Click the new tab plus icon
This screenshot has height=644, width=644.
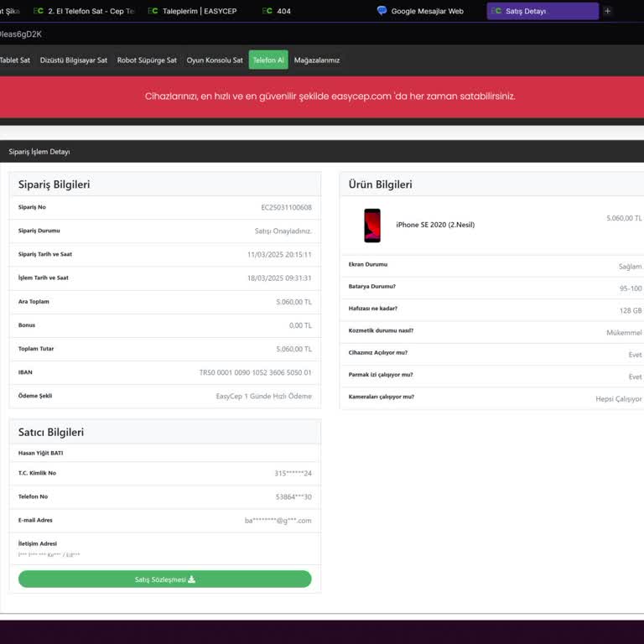[x=608, y=11]
